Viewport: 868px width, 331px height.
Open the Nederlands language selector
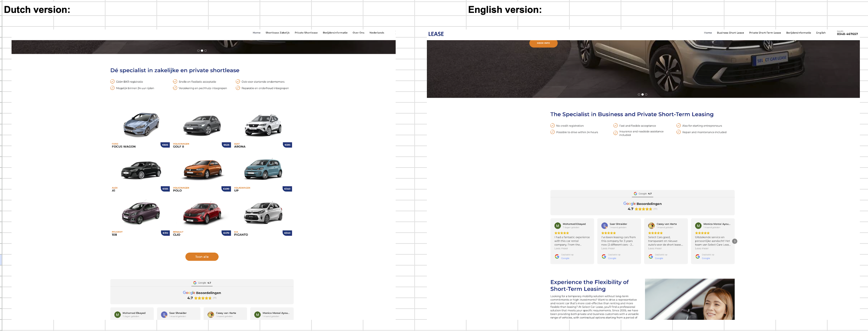[377, 33]
